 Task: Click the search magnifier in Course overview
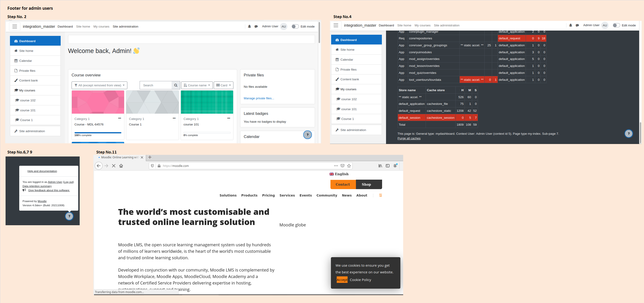(x=176, y=85)
